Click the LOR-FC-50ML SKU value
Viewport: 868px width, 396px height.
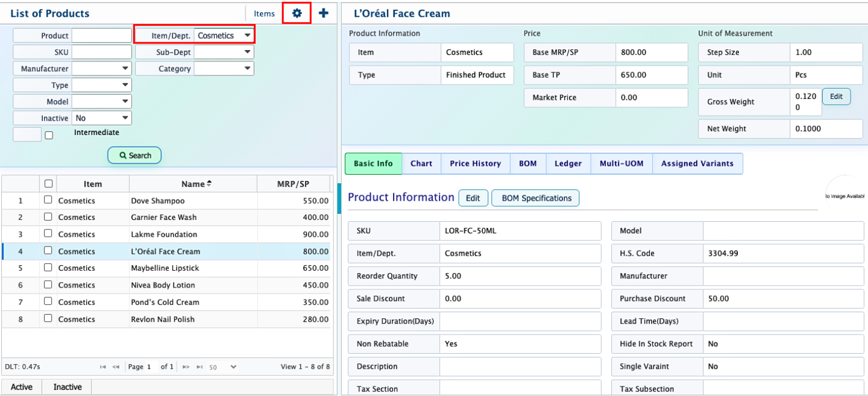click(471, 231)
